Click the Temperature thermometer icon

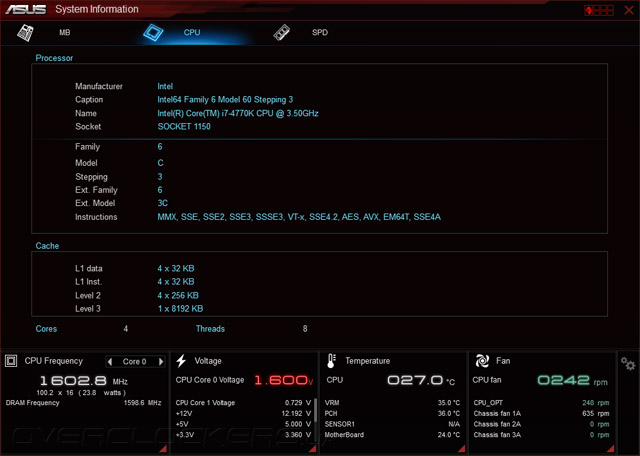click(x=331, y=361)
